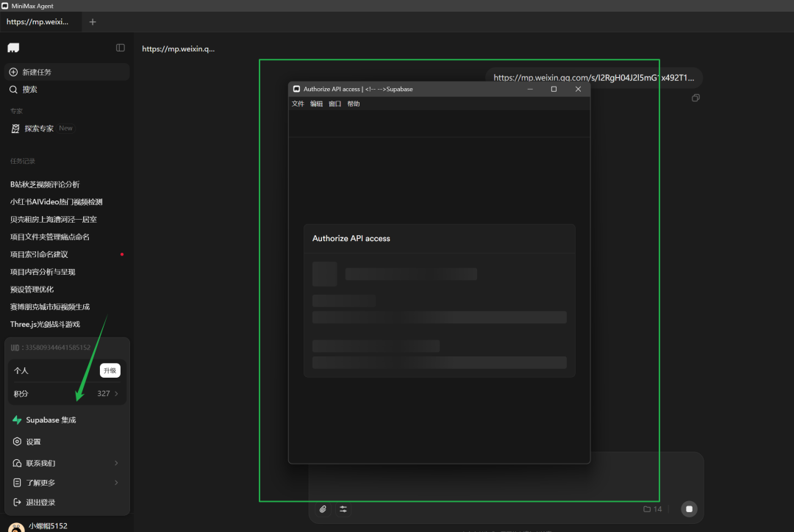This screenshot has width=794, height=532.
Task: Open the B站秋芝视频评论分析 task record
Action: [45, 184]
